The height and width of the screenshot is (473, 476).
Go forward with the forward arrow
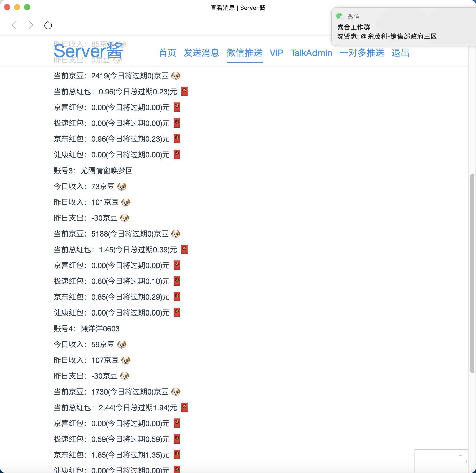(31, 25)
